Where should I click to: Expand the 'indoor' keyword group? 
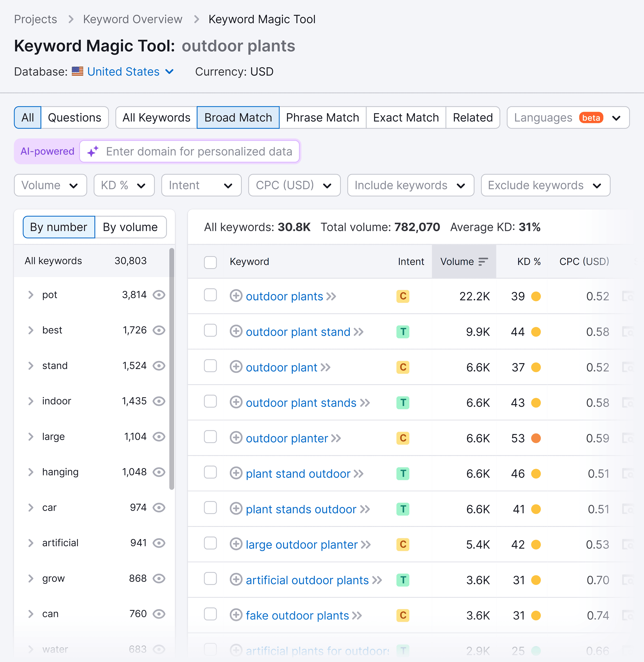pos(31,401)
